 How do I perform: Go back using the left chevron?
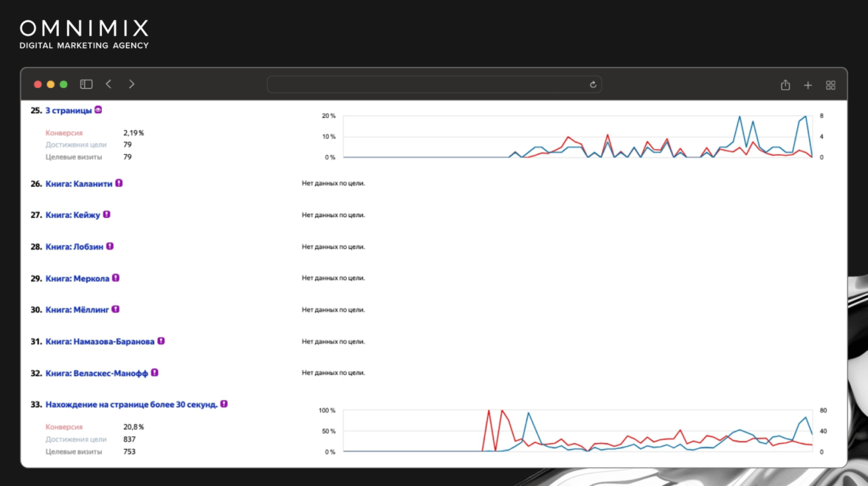pyautogui.click(x=108, y=84)
